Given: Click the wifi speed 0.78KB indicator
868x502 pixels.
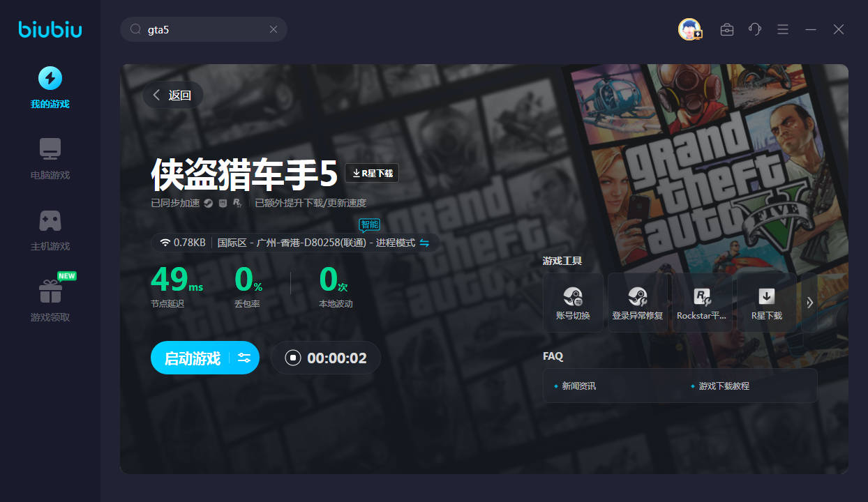Looking at the screenshot, I should [x=183, y=243].
